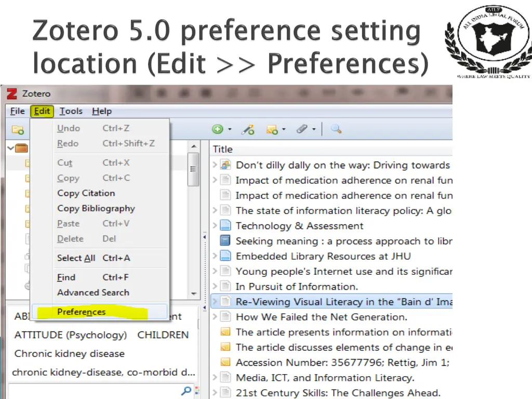This screenshot has width=532, height=399.
Task: Click the Add Item by Identifier wand icon
Action: (248, 129)
